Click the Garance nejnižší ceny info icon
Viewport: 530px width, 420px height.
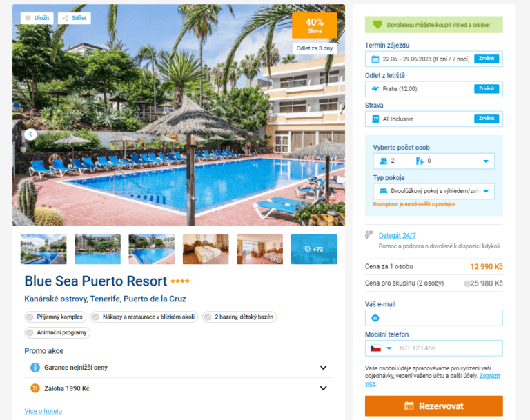pos(35,368)
